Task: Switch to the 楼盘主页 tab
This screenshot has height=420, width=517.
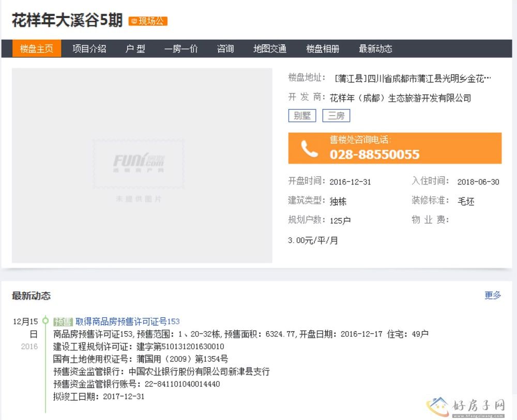Action: click(37, 49)
